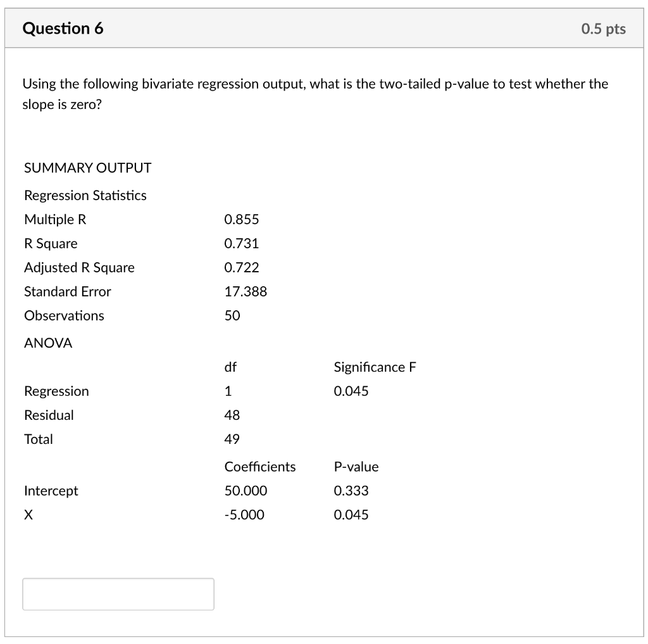Select the Multiple R value 0.855
The width and height of the screenshot is (648, 644).
pos(242,220)
